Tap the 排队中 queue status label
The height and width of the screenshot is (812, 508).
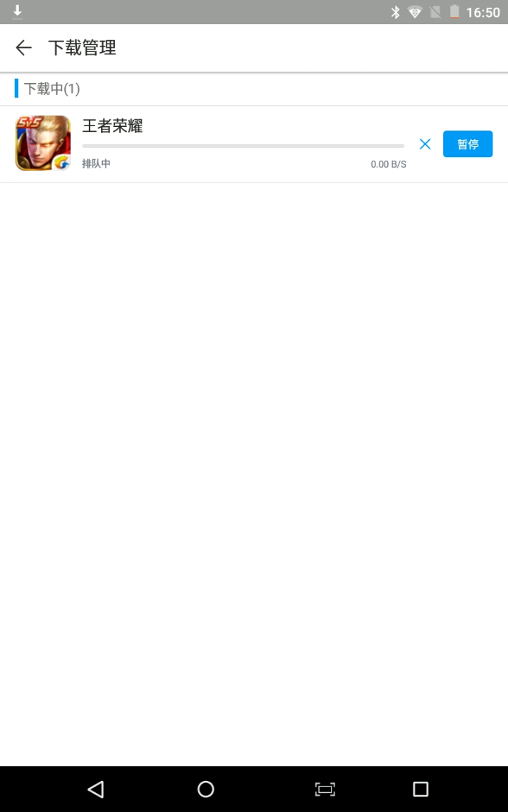97,164
